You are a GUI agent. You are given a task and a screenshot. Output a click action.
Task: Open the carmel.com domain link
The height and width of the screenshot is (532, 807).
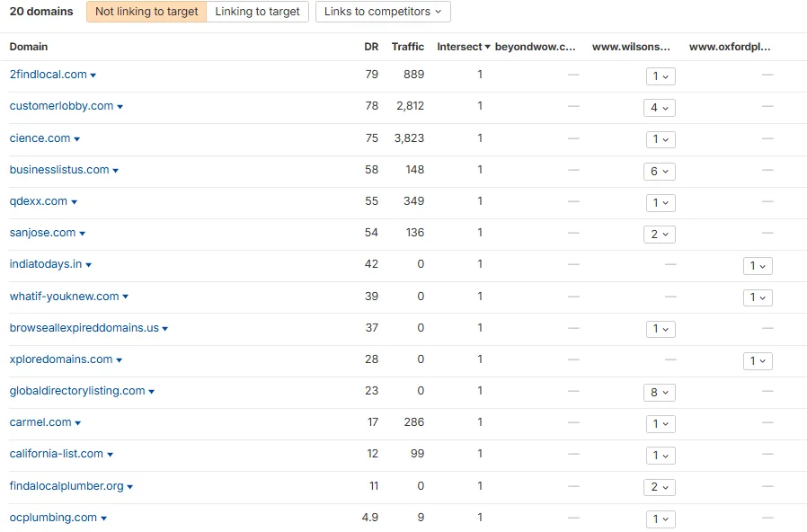tap(39, 423)
